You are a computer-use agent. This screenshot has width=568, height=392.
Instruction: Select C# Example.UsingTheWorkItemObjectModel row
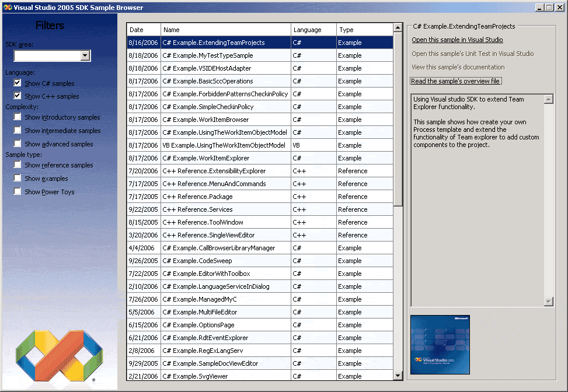tap(260, 132)
